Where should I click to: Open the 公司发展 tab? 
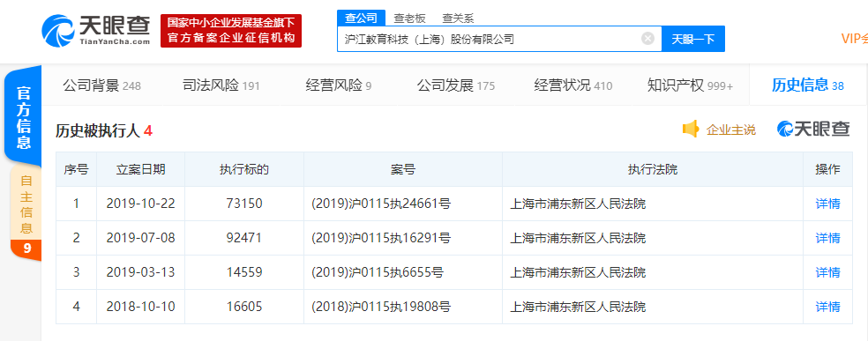click(455, 85)
